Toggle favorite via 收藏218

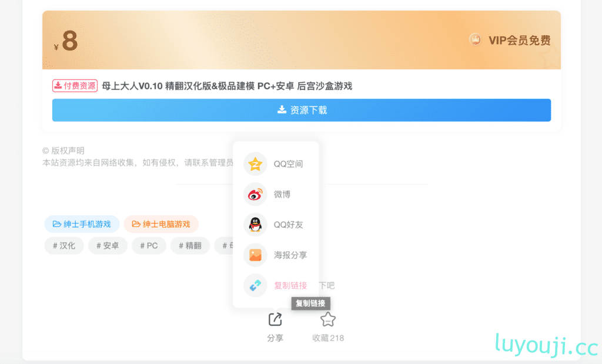tap(327, 338)
